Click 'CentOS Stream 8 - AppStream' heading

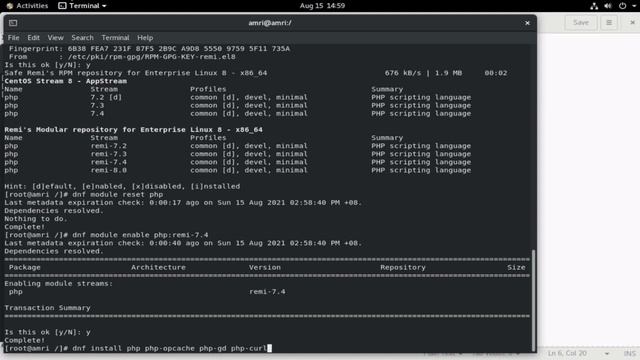pos(65,81)
